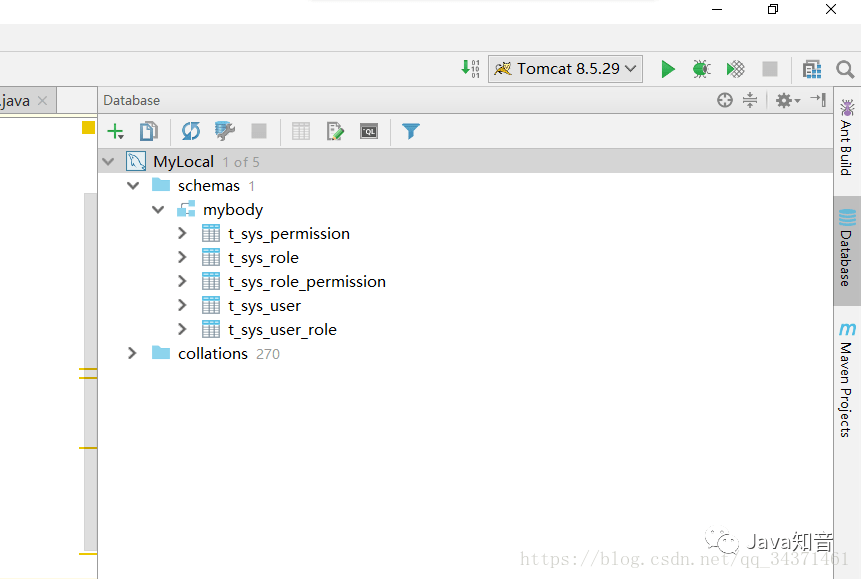Open Project Structure dialog icon
The image size is (861, 579).
[x=812, y=69]
